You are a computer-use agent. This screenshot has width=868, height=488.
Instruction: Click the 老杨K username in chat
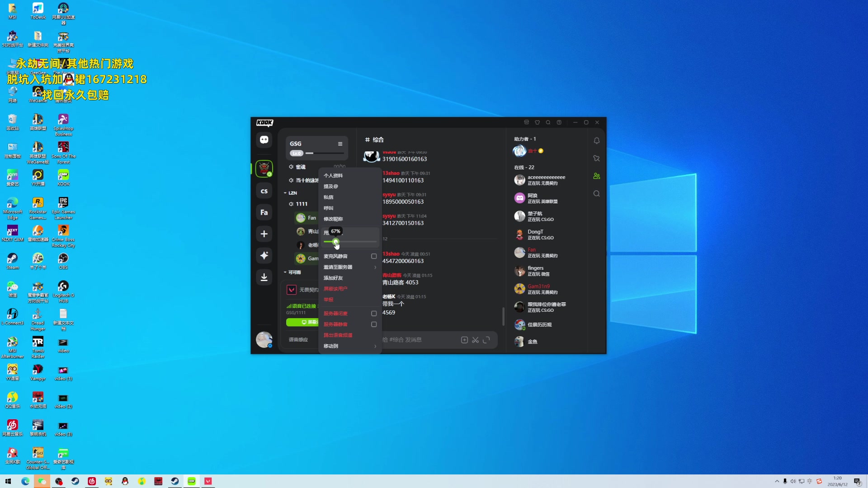point(389,296)
